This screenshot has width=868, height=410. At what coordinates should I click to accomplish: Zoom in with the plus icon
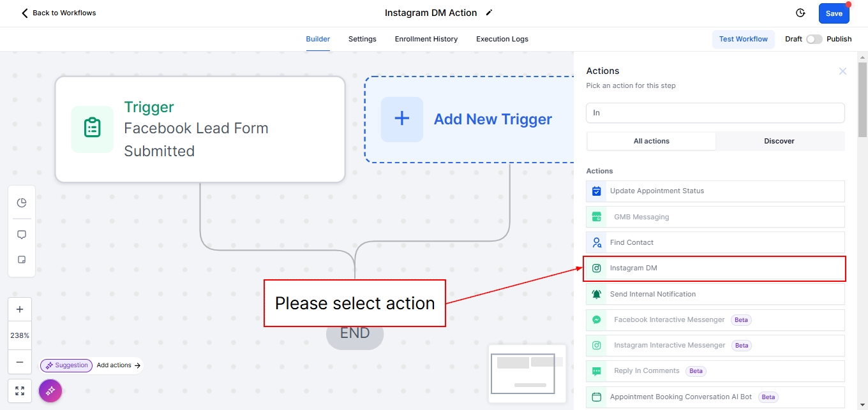20,309
